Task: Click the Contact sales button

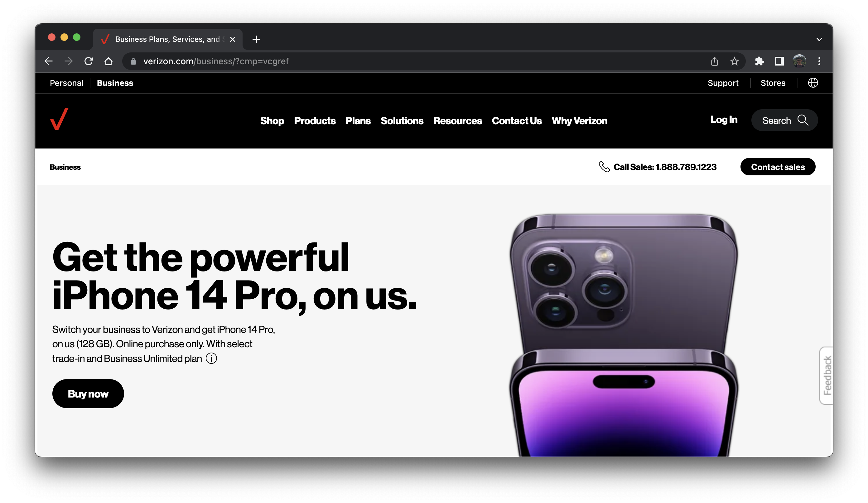Action: 778,167
